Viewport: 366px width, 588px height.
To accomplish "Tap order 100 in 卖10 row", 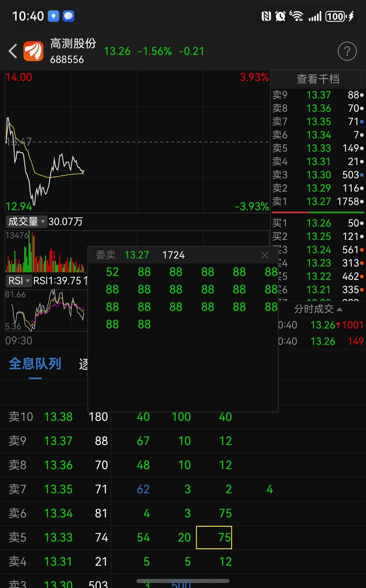I will point(181,417).
